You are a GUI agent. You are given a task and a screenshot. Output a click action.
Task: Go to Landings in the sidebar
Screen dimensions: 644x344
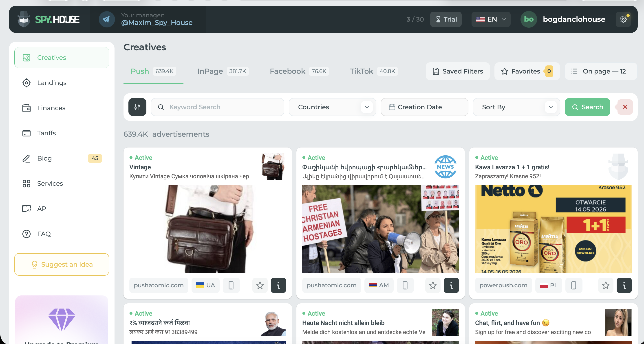tap(62, 83)
